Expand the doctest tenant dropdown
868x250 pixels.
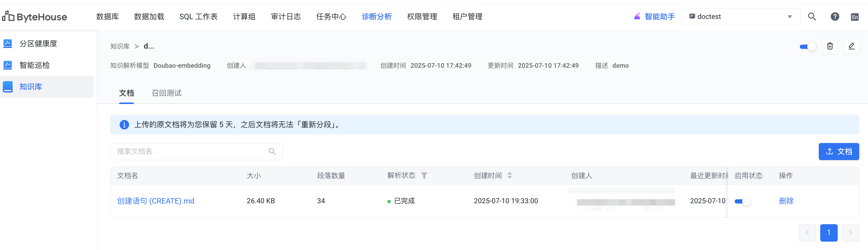pyautogui.click(x=790, y=16)
